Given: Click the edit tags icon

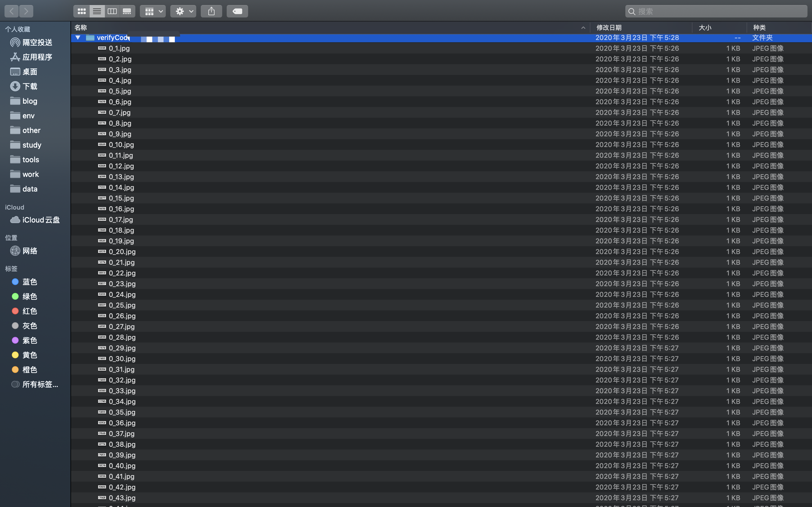Looking at the screenshot, I should point(237,11).
